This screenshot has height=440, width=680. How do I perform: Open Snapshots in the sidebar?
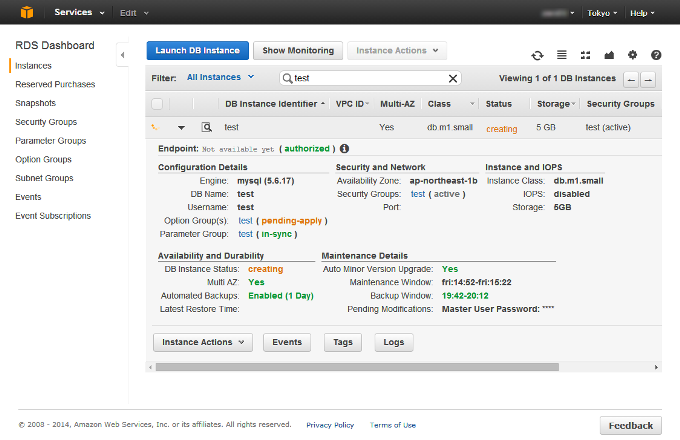coord(36,103)
